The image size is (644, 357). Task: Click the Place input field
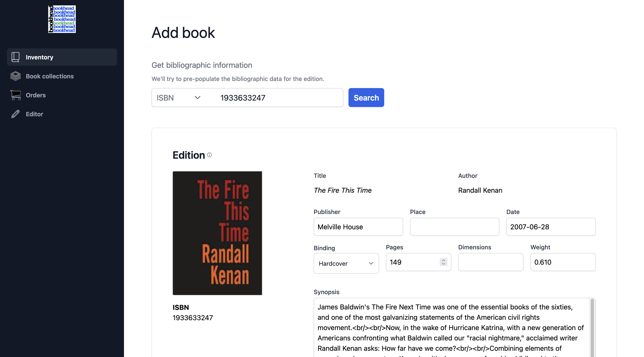point(455,227)
